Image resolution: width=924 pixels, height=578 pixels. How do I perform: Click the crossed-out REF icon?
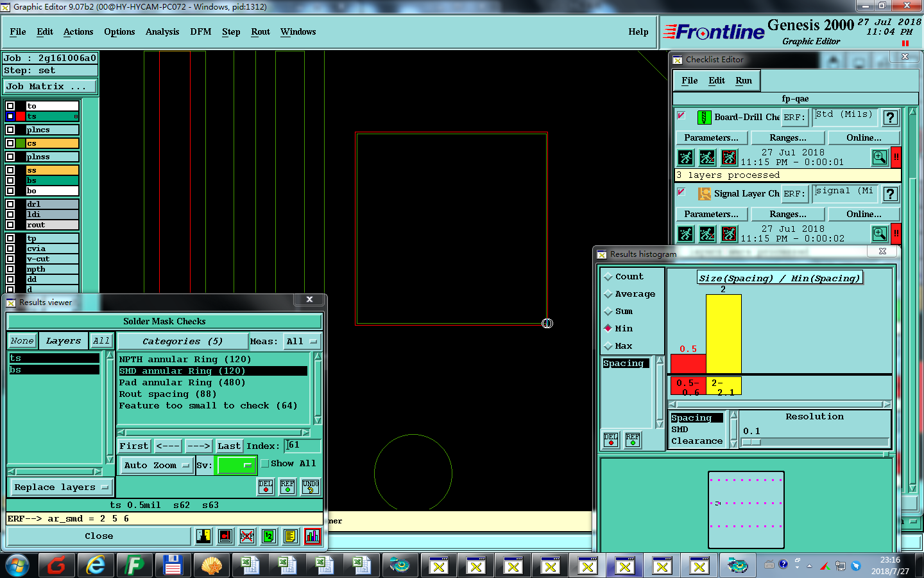247,536
